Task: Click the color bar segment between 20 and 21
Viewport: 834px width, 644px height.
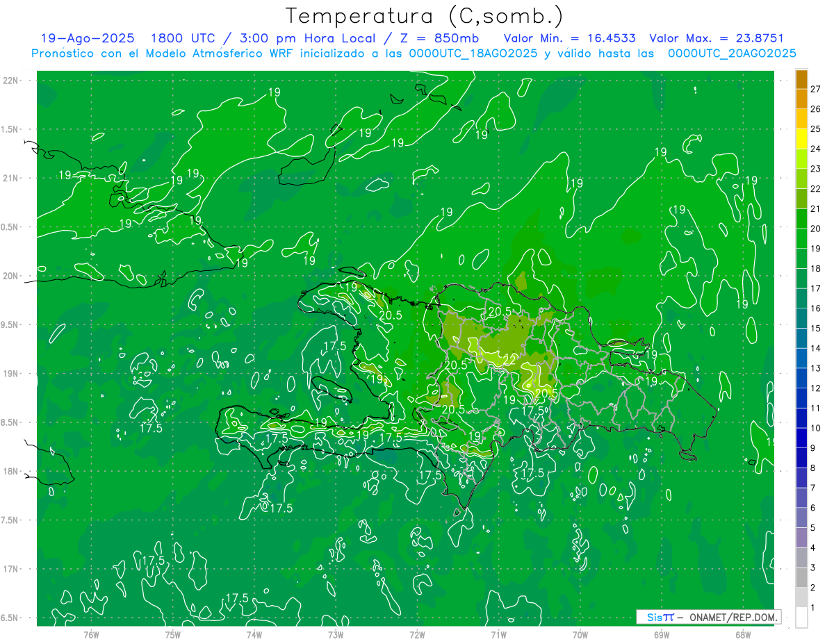Action: (x=801, y=219)
